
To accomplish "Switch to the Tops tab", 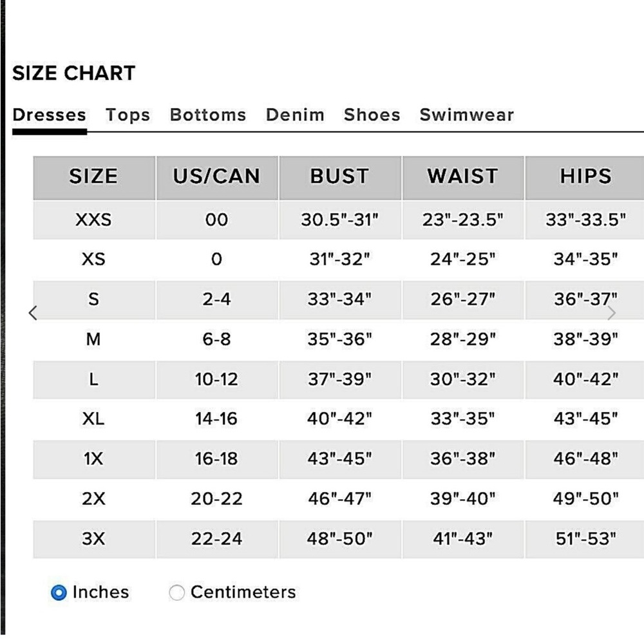I will (128, 115).
